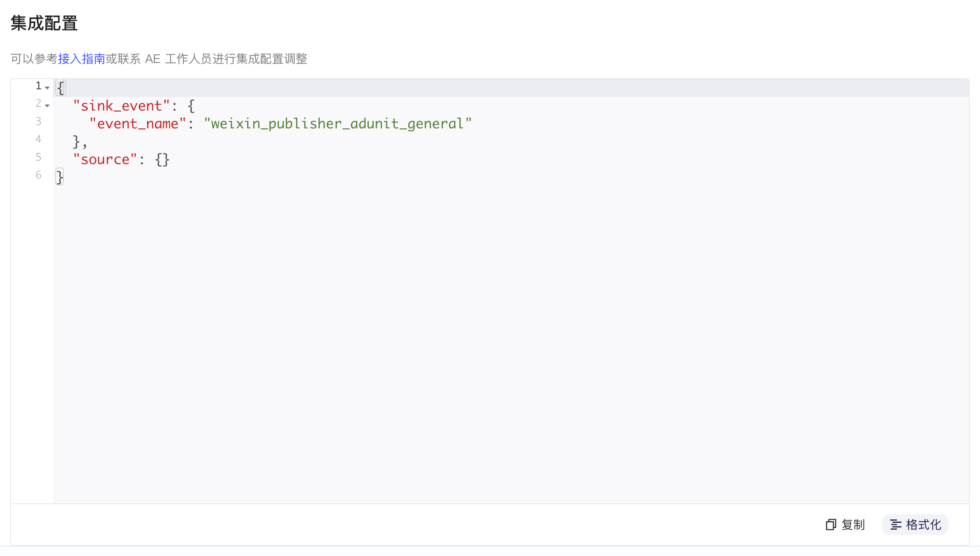Click line number 5 in the gutter

click(39, 157)
